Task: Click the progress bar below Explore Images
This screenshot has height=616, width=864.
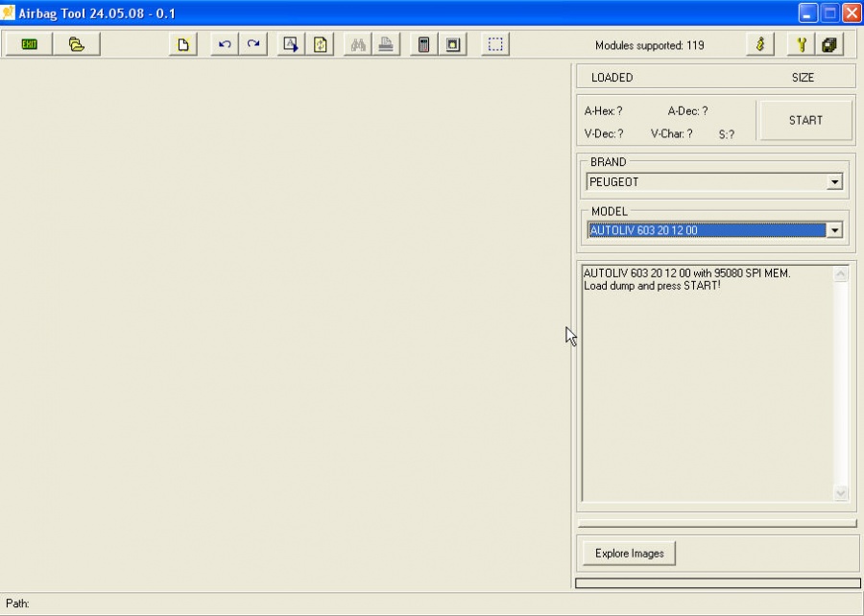Action: 718,583
